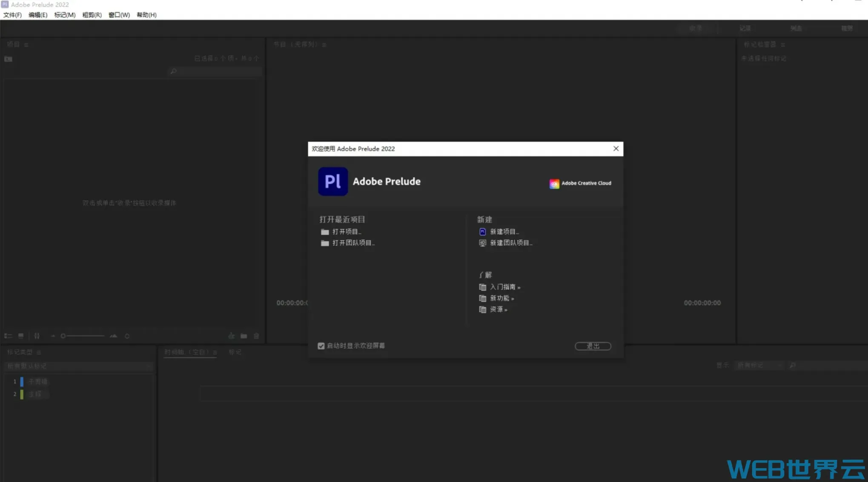The height and width of the screenshot is (482, 868).
Task: Toggle 注释 marker type visibility
Action: point(21,394)
